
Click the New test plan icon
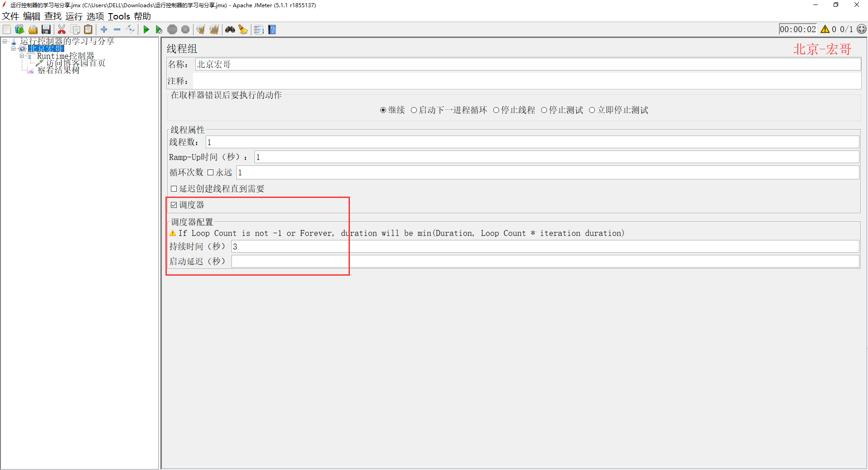(x=7, y=29)
